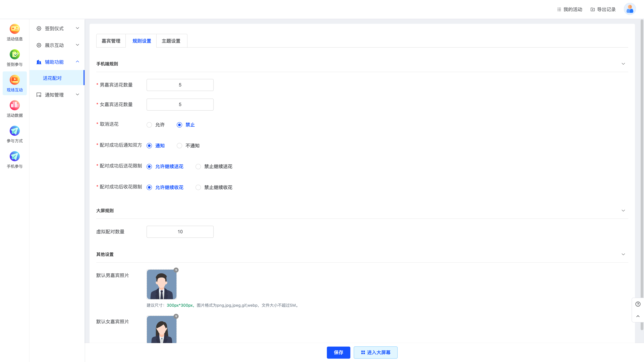644x362 pixels.
Task: Select 禁止继续送花 radio option
Action: click(x=198, y=167)
